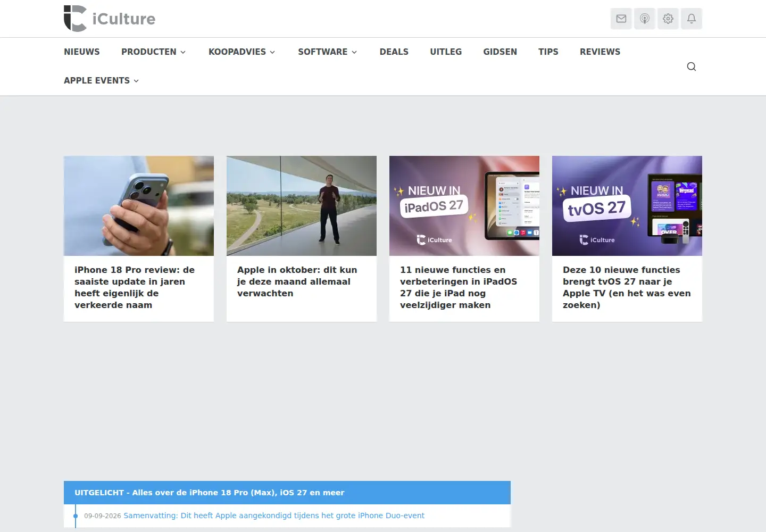Expand the Producten menu chevron
The width and height of the screenshot is (766, 532).
coord(183,52)
